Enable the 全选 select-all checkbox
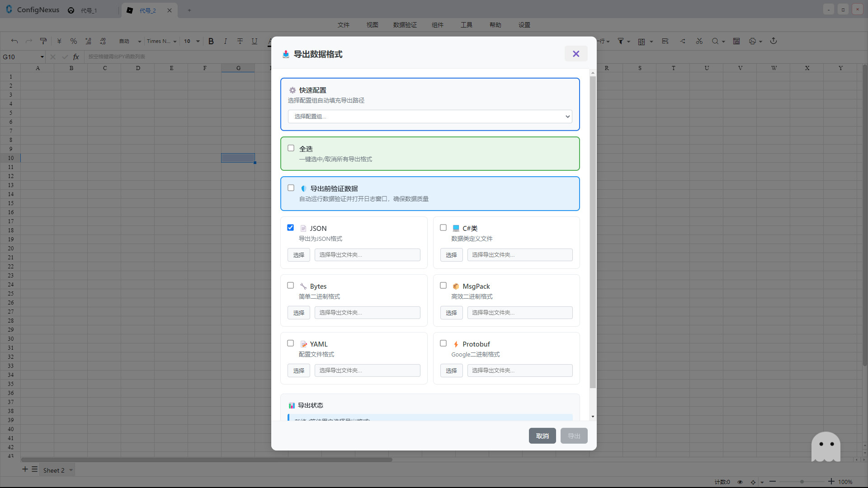This screenshot has width=868, height=488. 291,148
